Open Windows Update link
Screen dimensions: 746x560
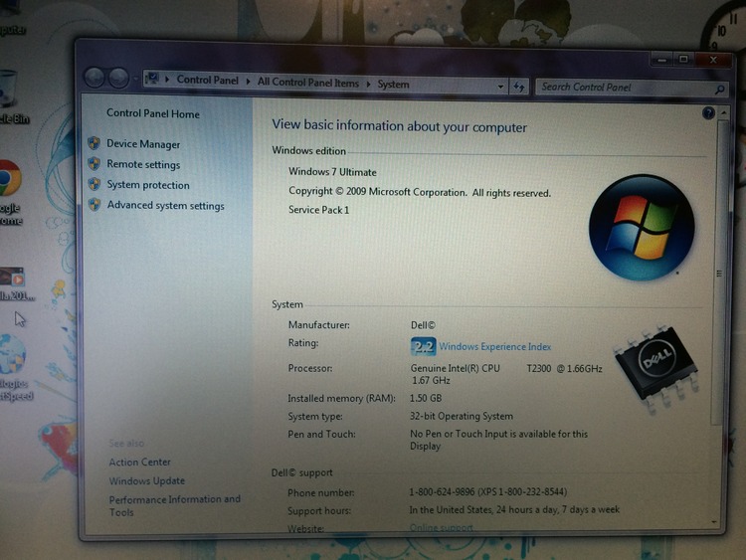click(x=146, y=481)
